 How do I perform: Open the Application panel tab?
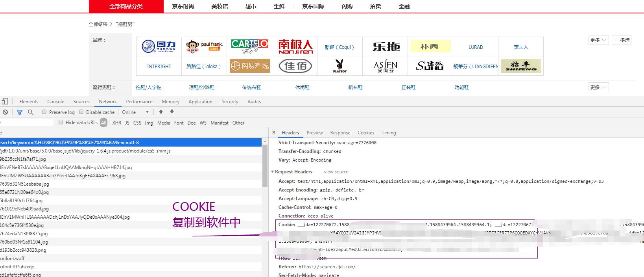coord(200,102)
